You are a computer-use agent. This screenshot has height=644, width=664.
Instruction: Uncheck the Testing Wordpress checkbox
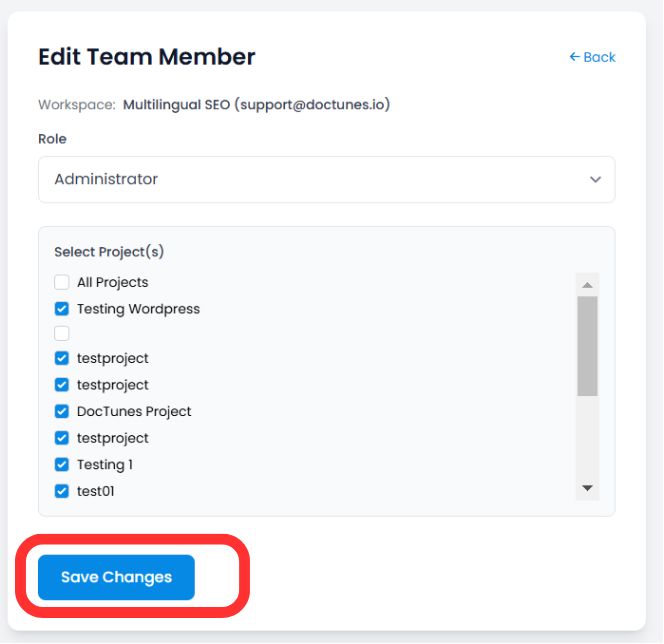62,309
